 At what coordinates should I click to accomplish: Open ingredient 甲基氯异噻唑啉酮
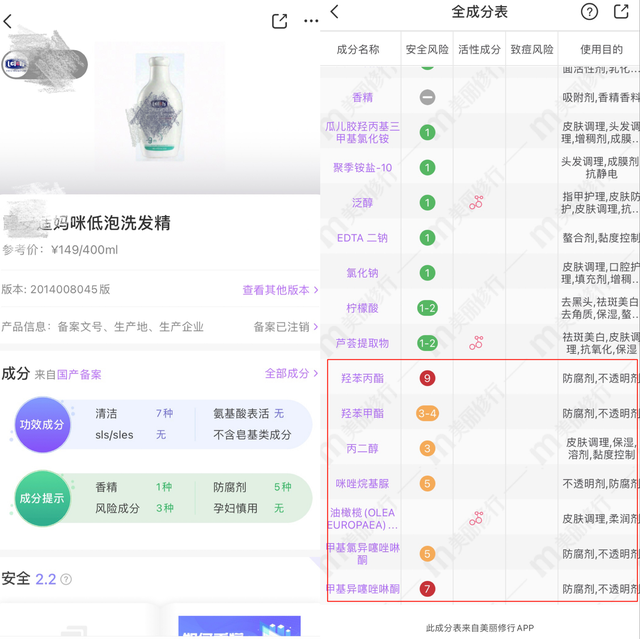362,554
